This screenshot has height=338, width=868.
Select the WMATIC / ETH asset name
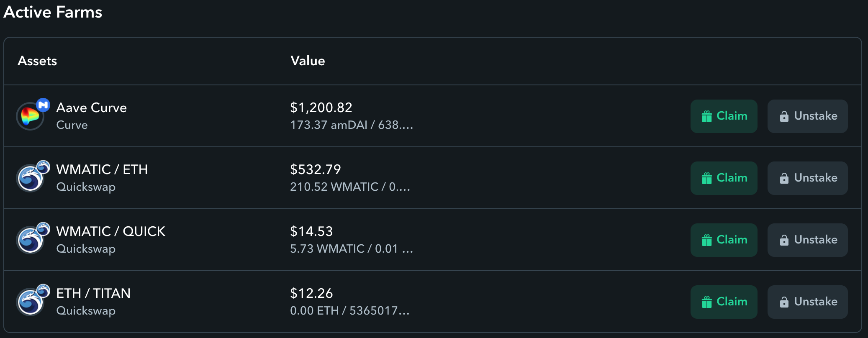(x=102, y=169)
